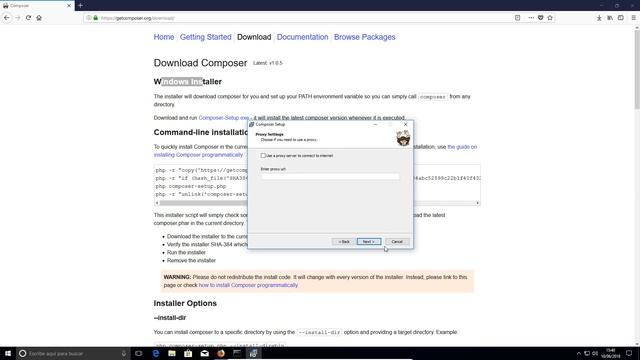Click microphone icon in taskbar search
Viewport: 640px width, 360px height.
124,353
